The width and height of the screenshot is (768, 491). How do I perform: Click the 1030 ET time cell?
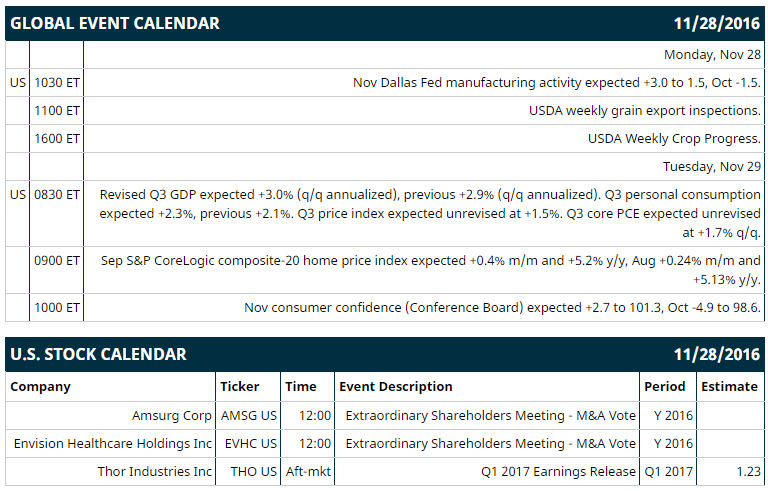[57, 82]
